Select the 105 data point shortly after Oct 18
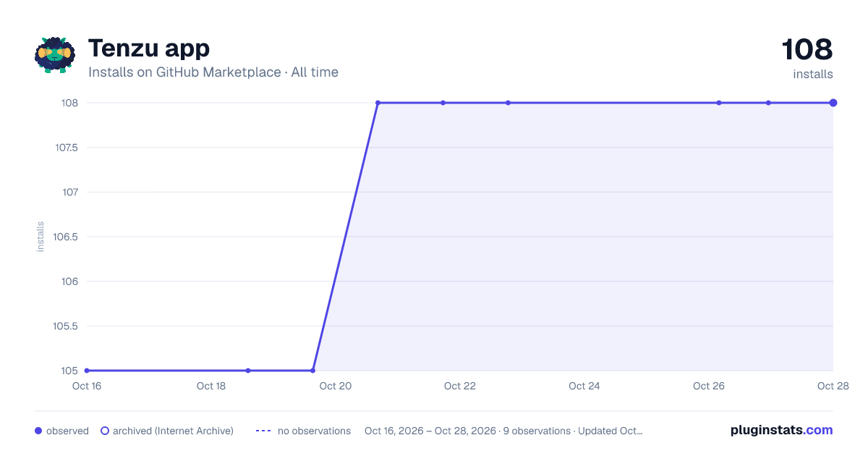 tap(248, 371)
